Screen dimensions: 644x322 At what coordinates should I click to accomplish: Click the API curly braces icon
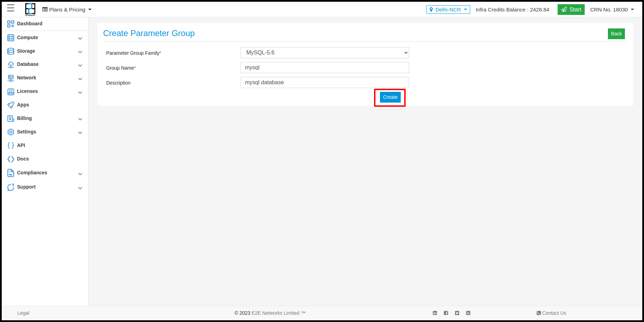pos(11,146)
